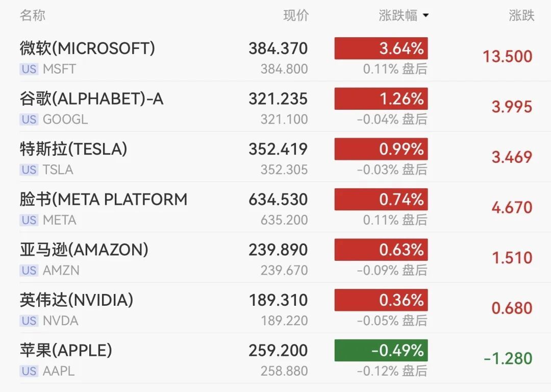Click Apple's -1.280 price change value
551x392 pixels.
tap(508, 358)
